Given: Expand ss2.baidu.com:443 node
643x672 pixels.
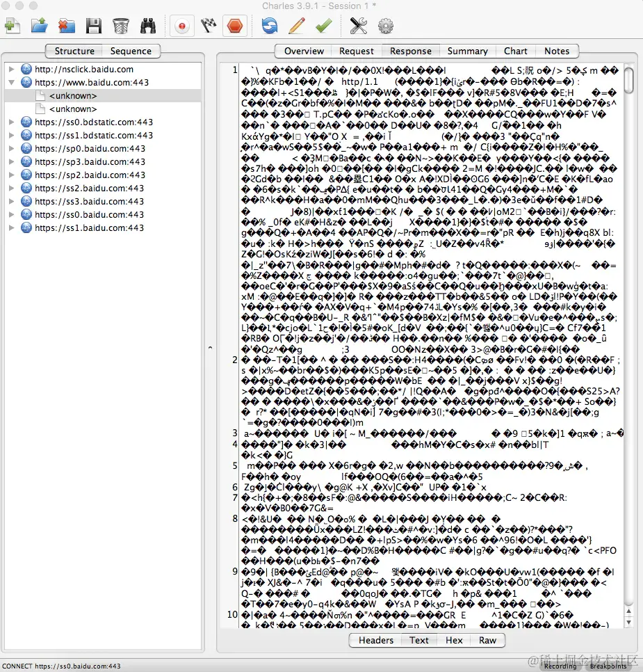Looking at the screenshot, I should pyautogui.click(x=12, y=188).
